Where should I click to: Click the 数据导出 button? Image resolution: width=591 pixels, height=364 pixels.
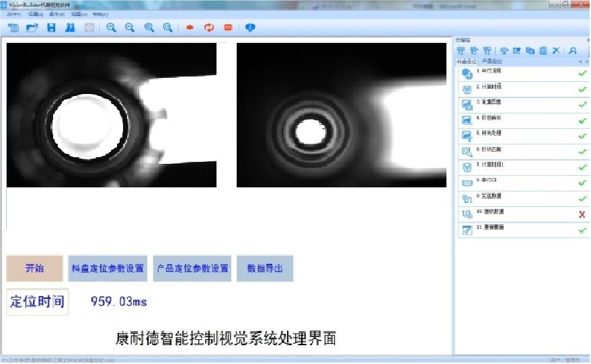pyautogui.click(x=265, y=269)
